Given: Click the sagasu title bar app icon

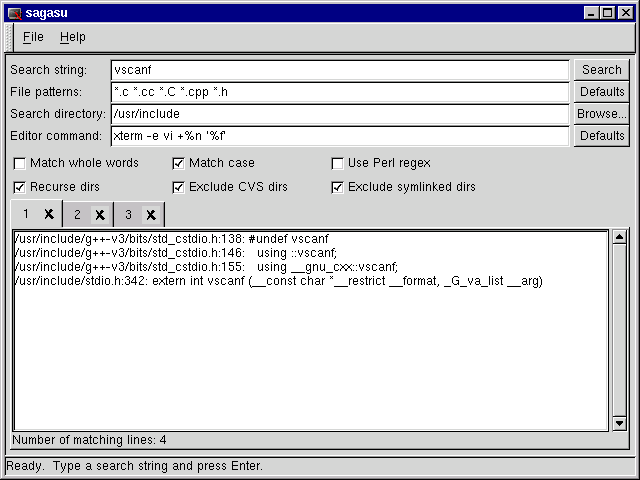Looking at the screenshot, I should coord(14,13).
